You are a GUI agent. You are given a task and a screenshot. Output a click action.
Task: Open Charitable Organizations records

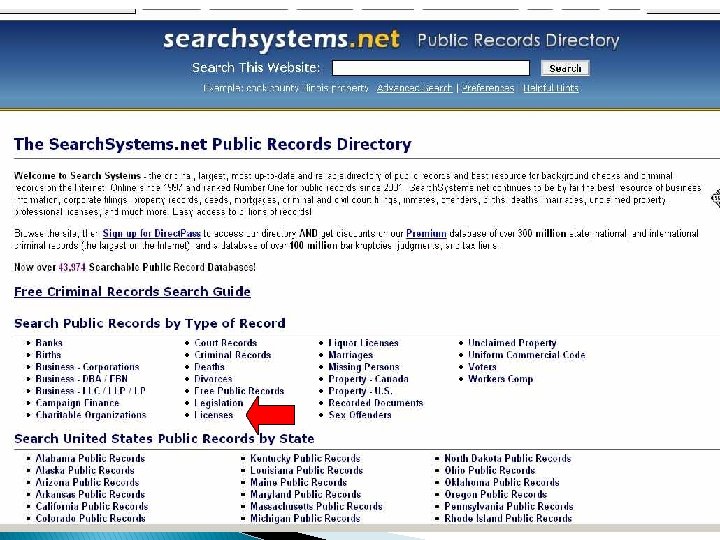coord(91,415)
